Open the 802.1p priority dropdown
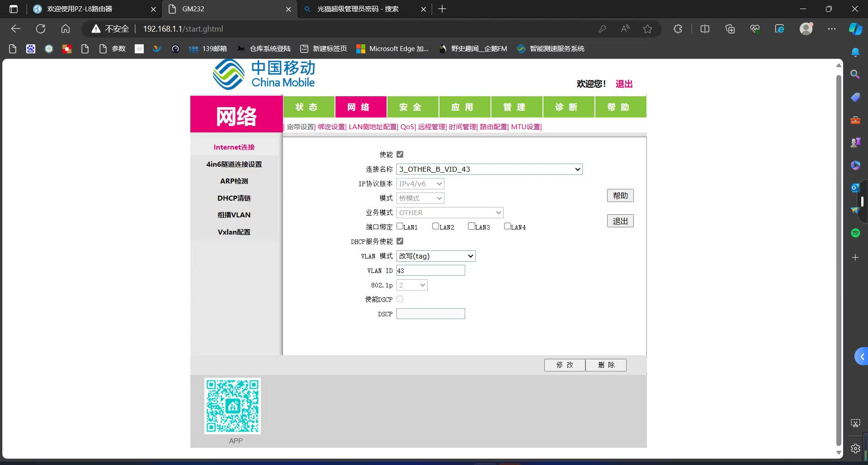 412,285
